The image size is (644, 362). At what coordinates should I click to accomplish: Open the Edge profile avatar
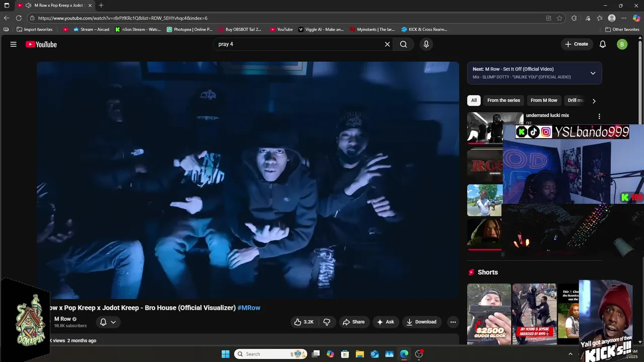tap(612, 18)
